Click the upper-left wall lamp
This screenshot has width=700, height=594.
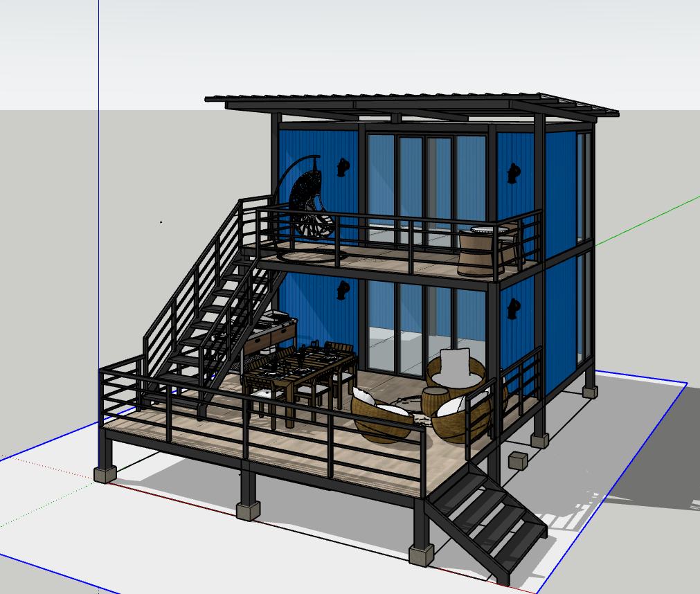342,167
